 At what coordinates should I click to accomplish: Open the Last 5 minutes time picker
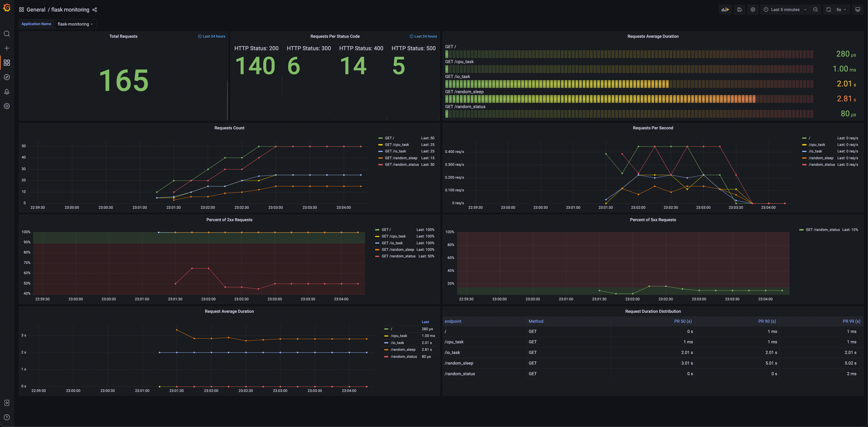[785, 10]
